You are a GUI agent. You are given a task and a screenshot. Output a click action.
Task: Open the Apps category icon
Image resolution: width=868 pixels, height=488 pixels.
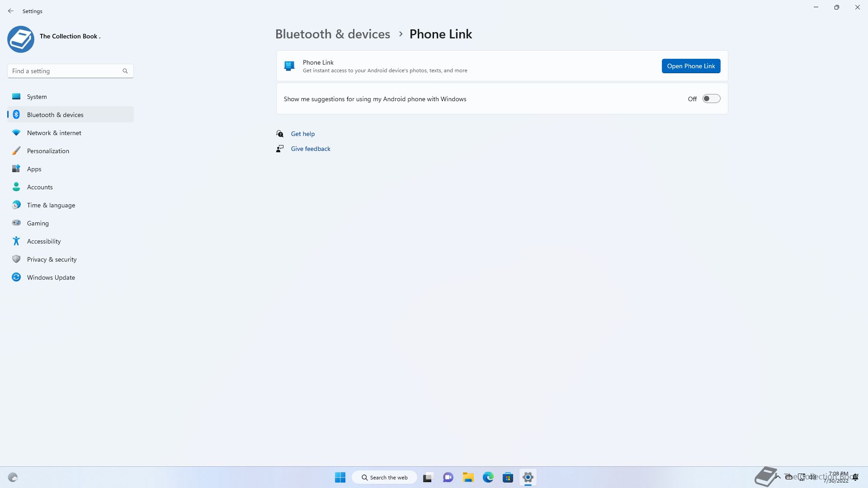[16, 169]
